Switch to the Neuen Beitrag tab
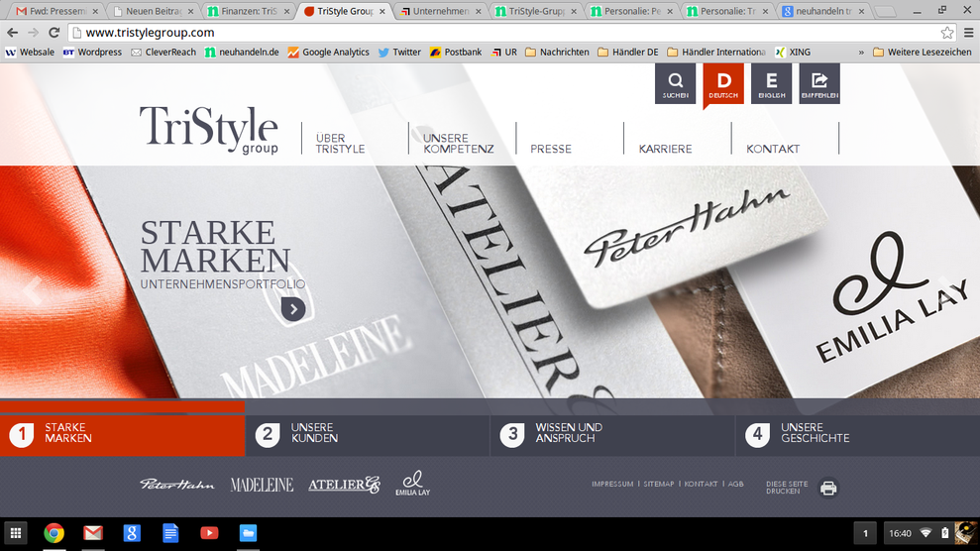The height and width of the screenshot is (551, 980). [x=154, y=11]
